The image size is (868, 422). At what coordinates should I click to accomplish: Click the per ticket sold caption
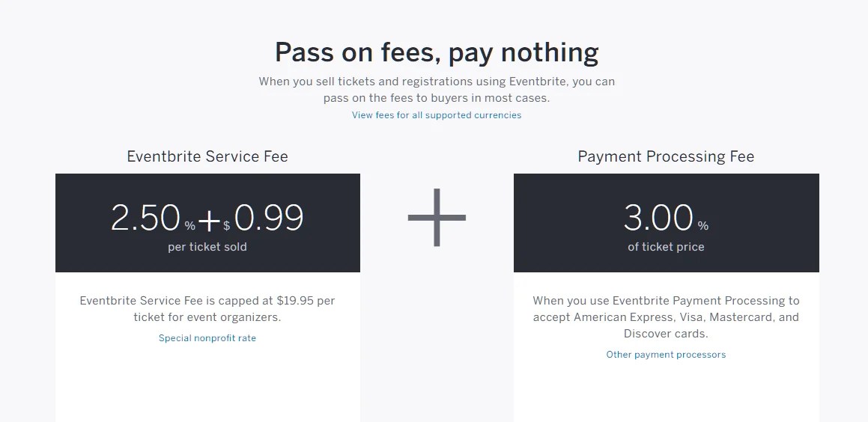coord(207,247)
